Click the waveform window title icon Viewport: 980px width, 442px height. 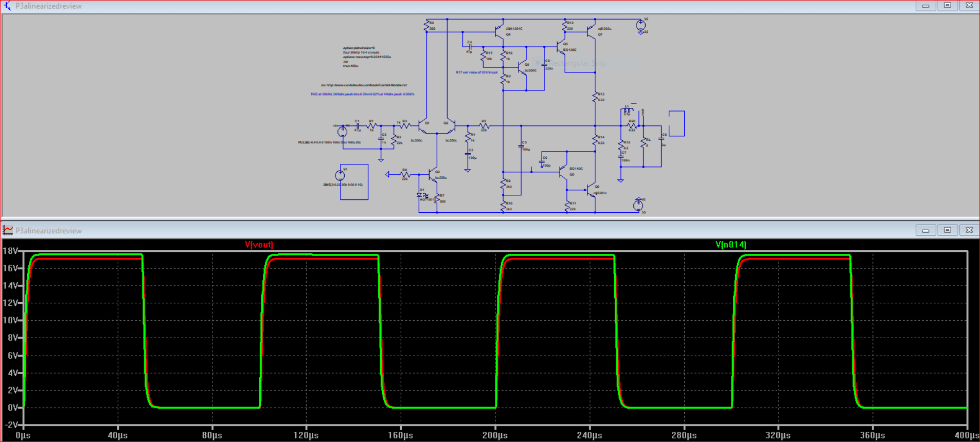pos(7,230)
